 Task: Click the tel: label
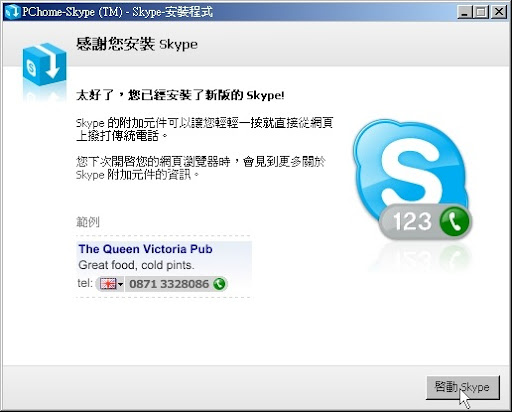pos(85,283)
